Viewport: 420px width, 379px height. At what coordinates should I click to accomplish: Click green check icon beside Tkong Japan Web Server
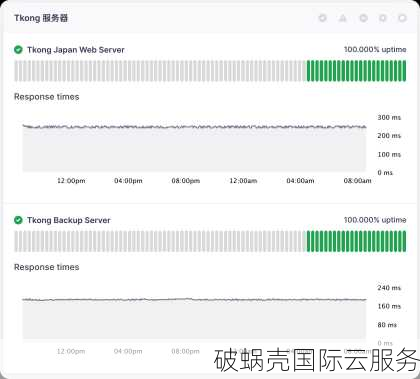click(x=18, y=50)
